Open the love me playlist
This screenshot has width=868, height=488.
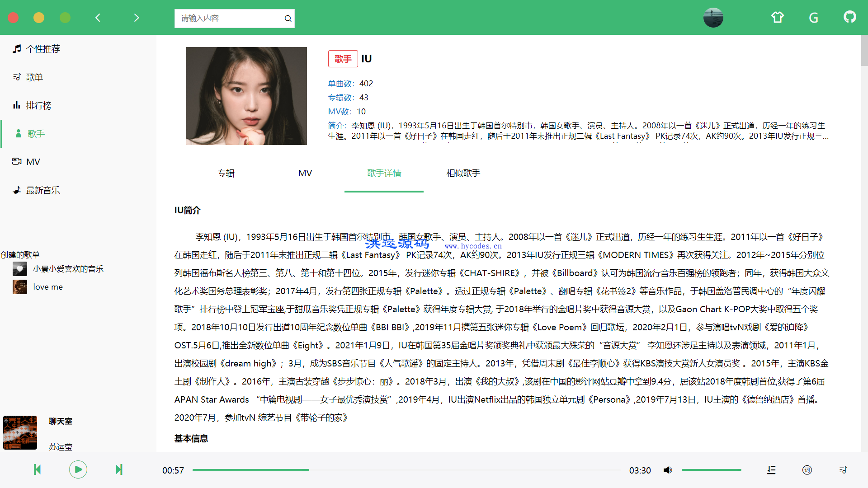(48, 287)
